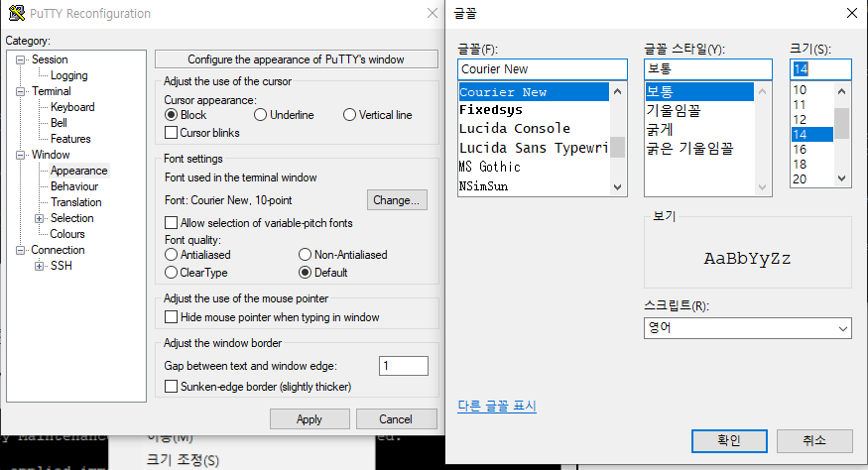Expand the Selection tree node

(40, 219)
